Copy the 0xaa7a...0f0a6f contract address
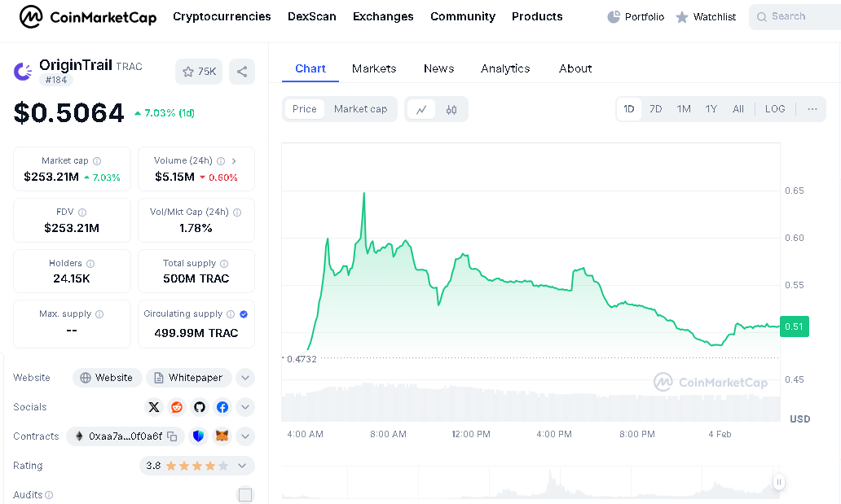 click(x=172, y=436)
